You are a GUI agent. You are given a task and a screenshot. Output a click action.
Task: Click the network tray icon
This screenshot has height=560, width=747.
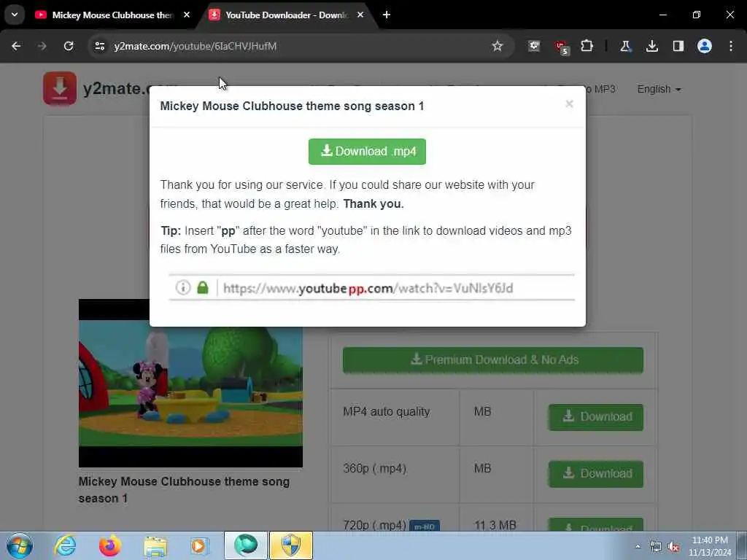click(656, 547)
